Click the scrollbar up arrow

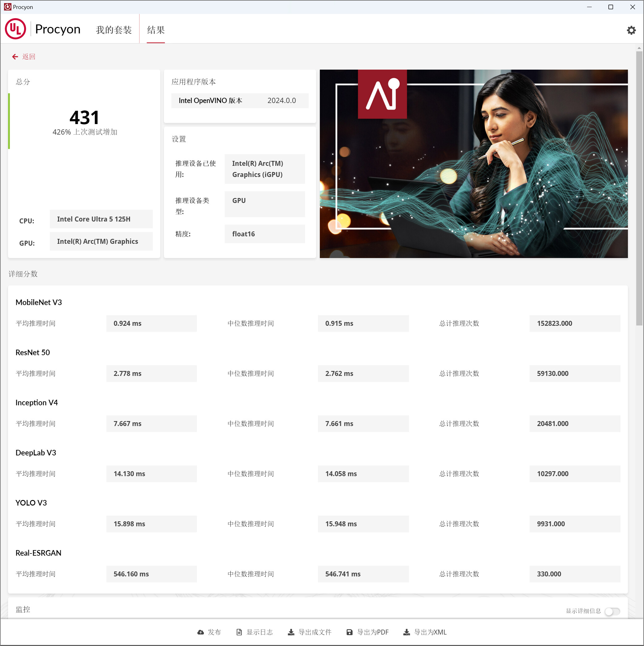coord(639,48)
